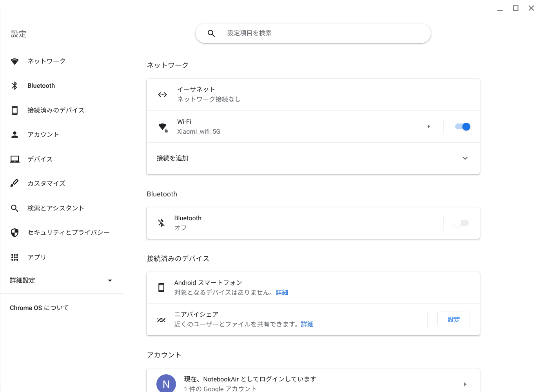Viewport: 539px width, 392px height.
Task: Click the grid icon beside アプリ
Action: 15,257
